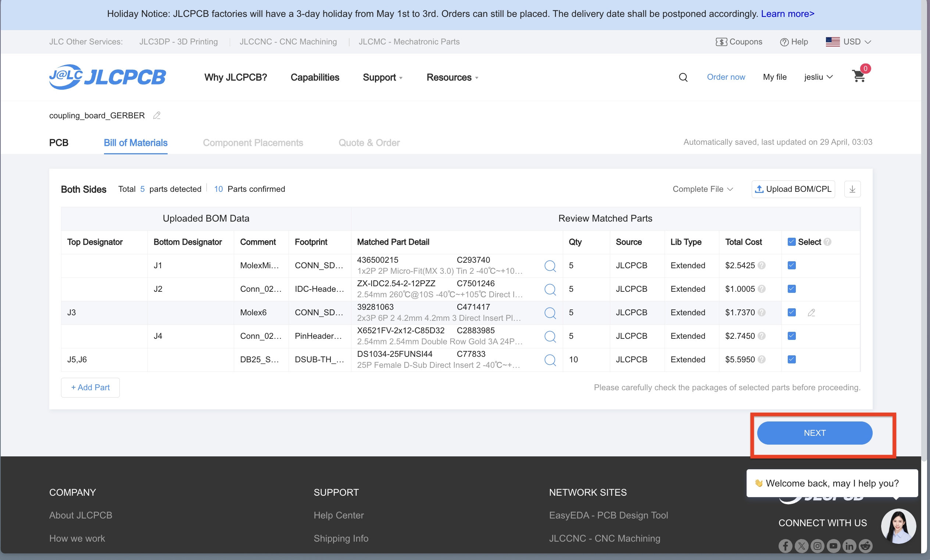Expand the Support menu
The image size is (930, 560).
click(x=383, y=78)
